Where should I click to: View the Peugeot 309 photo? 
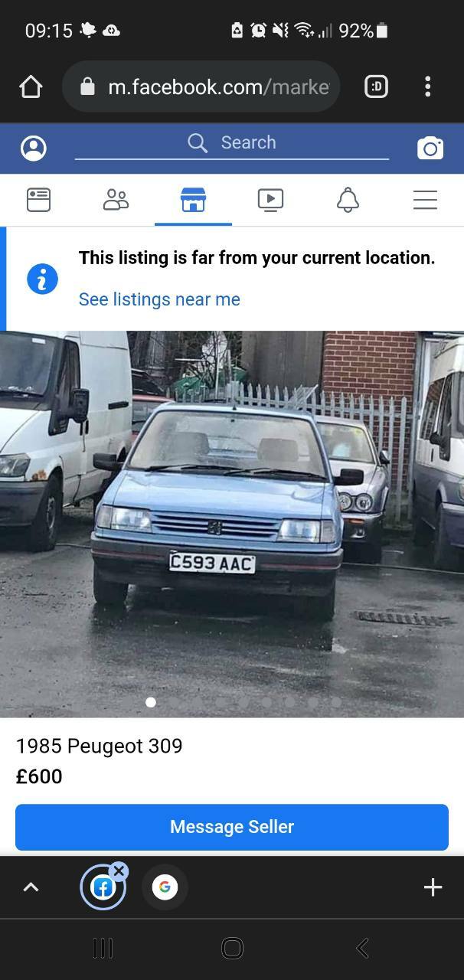(x=232, y=524)
